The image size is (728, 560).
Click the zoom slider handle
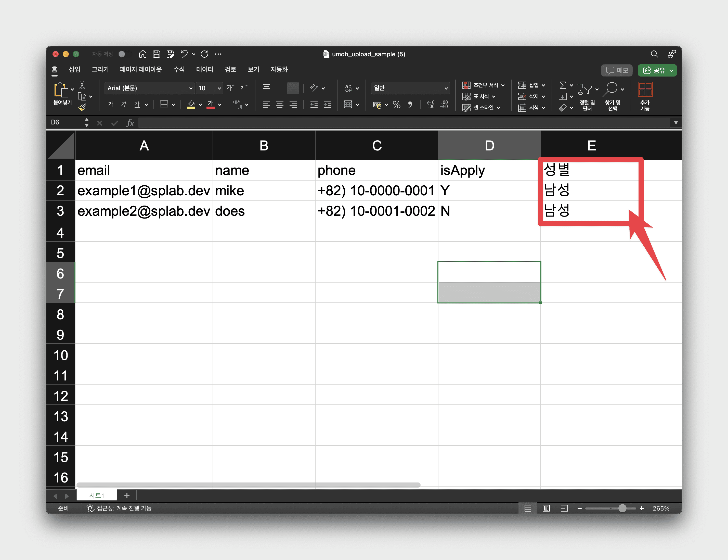pos(622,508)
